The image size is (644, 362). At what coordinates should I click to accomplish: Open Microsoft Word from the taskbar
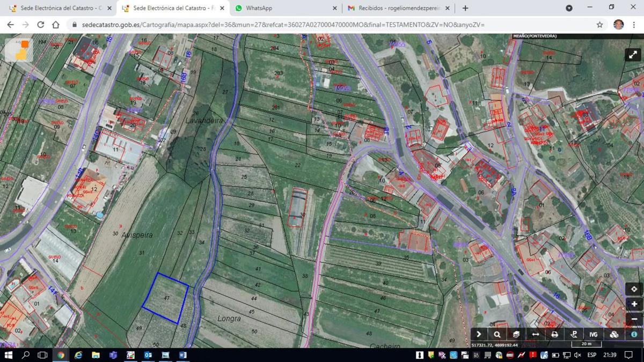pyautogui.click(x=182, y=355)
